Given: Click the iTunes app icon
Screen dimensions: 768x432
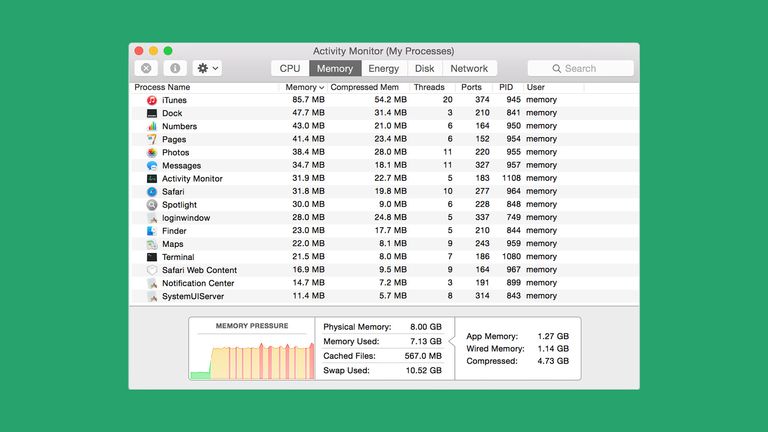Looking at the screenshot, I should (x=152, y=100).
